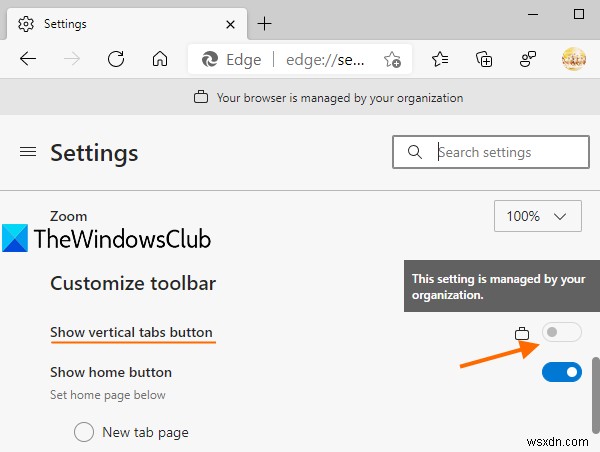Click the Forward navigation arrow
Viewport: 600px width, 452px height.
point(72,59)
